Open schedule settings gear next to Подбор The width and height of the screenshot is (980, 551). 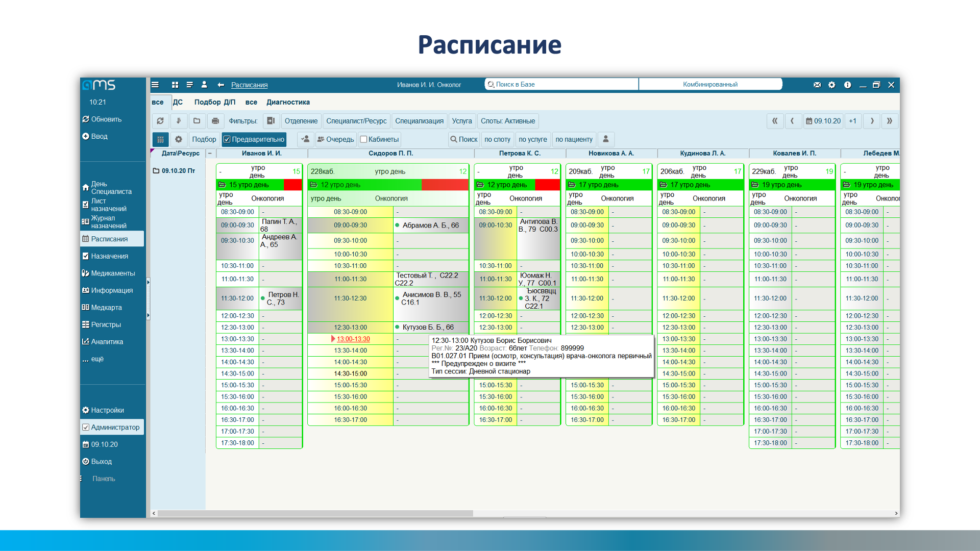pyautogui.click(x=179, y=139)
